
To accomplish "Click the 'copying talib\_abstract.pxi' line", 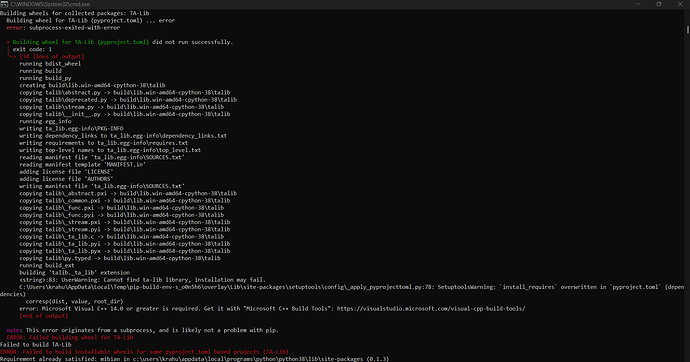I will pos(128,194).
